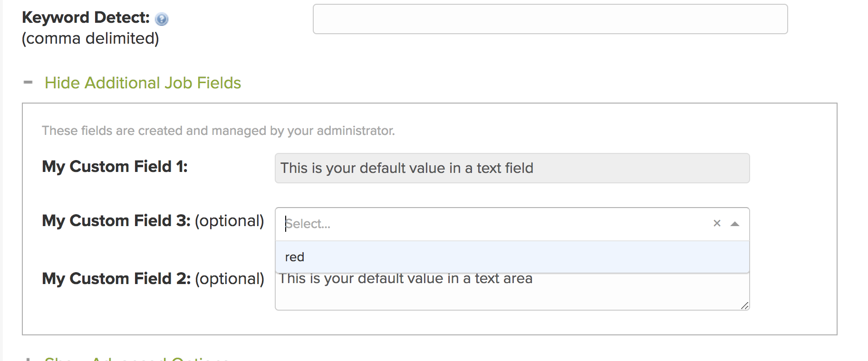Click the '(comma delimited)' hint text
This screenshot has width=868, height=361.
click(90, 38)
